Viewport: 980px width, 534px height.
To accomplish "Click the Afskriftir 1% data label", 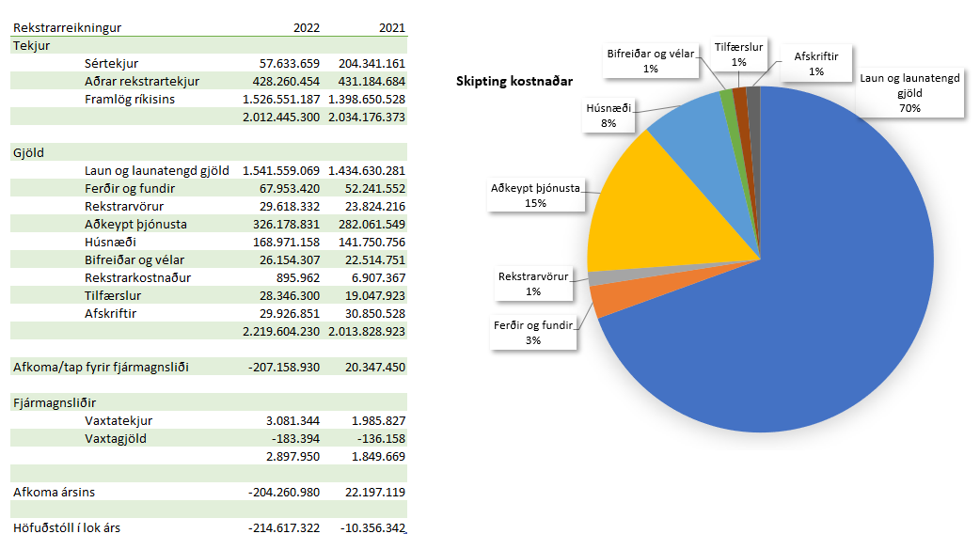I will (x=816, y=64).
